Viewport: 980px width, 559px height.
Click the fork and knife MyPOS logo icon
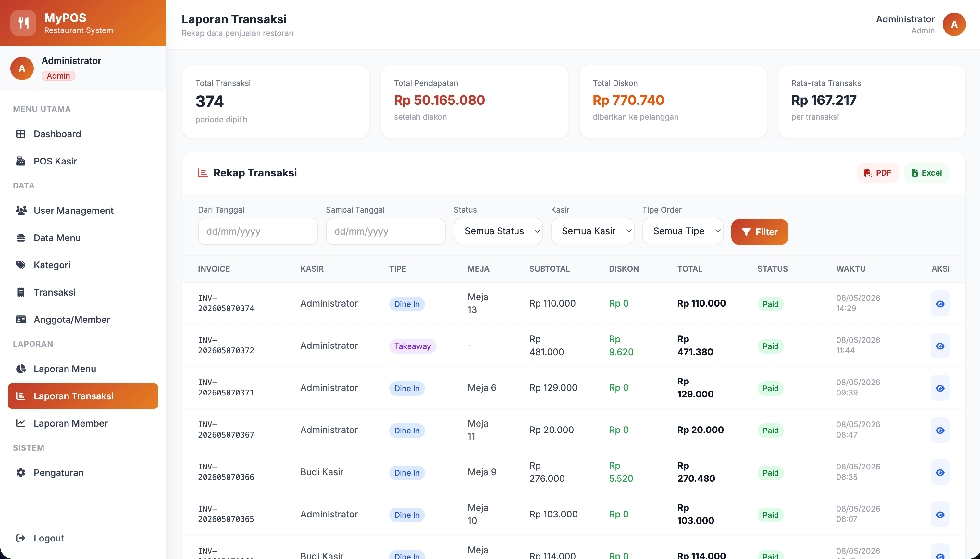[23, 23]
